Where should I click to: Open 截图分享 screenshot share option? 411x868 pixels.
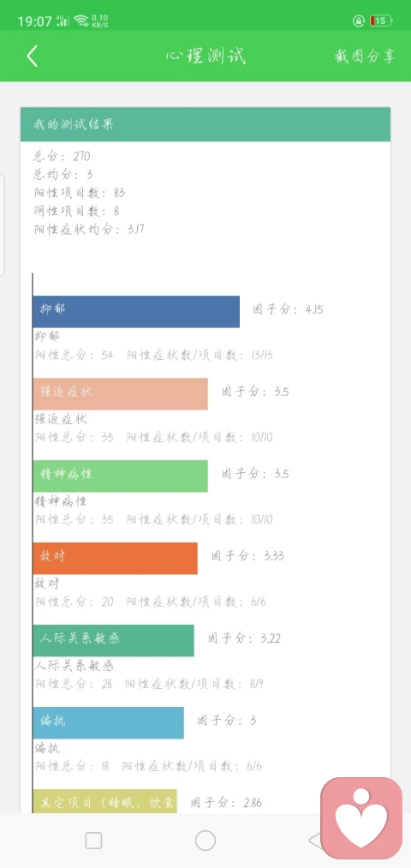tap(365, 56)
